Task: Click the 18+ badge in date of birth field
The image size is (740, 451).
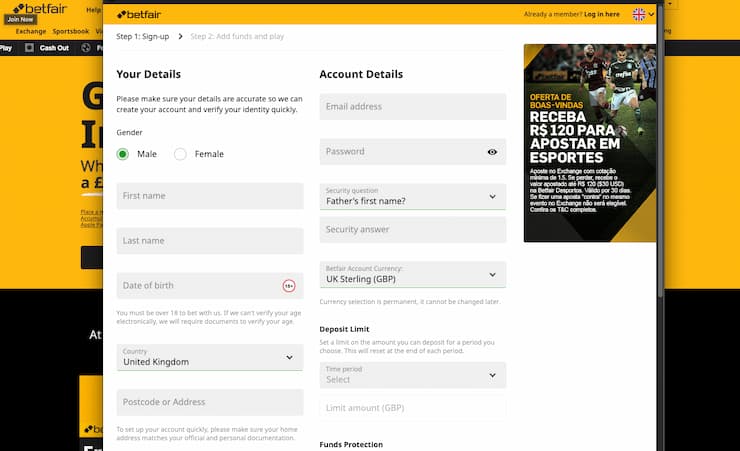Action: (x=289, y=286)
